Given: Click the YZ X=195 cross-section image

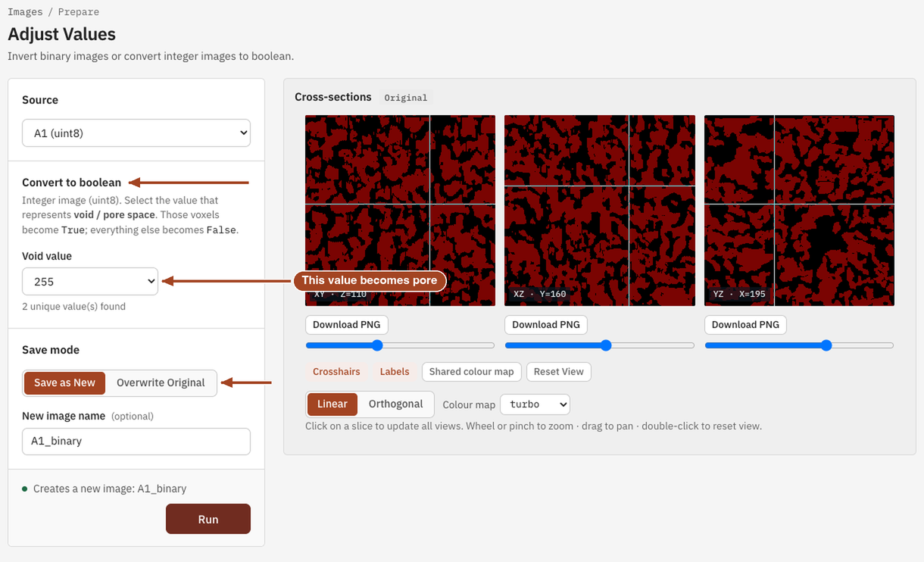Looking at the screenshot, I should pyautogui.click(x=799, y=211).
